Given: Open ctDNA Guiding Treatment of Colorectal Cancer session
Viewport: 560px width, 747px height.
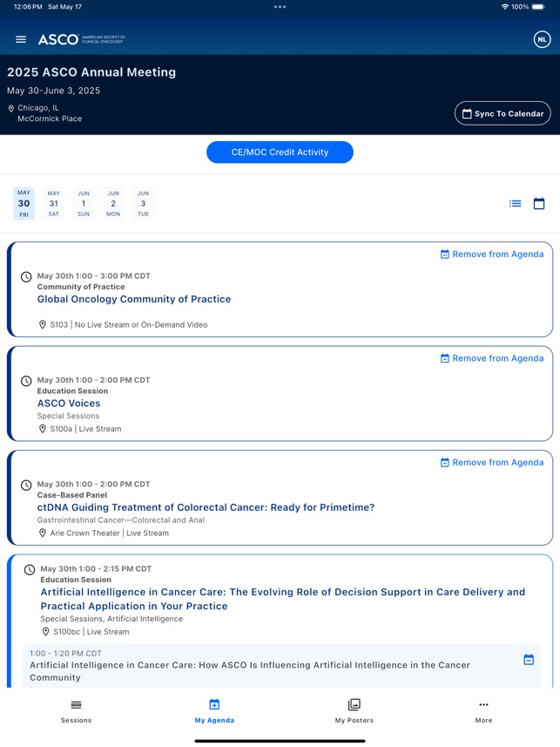Looking at the screenshot, I should [x=206, y=507].
